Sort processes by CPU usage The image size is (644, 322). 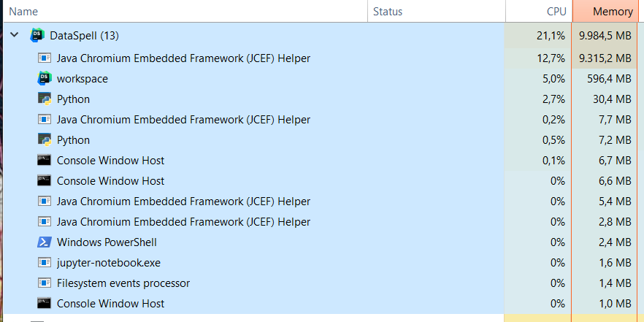(556, 12)
